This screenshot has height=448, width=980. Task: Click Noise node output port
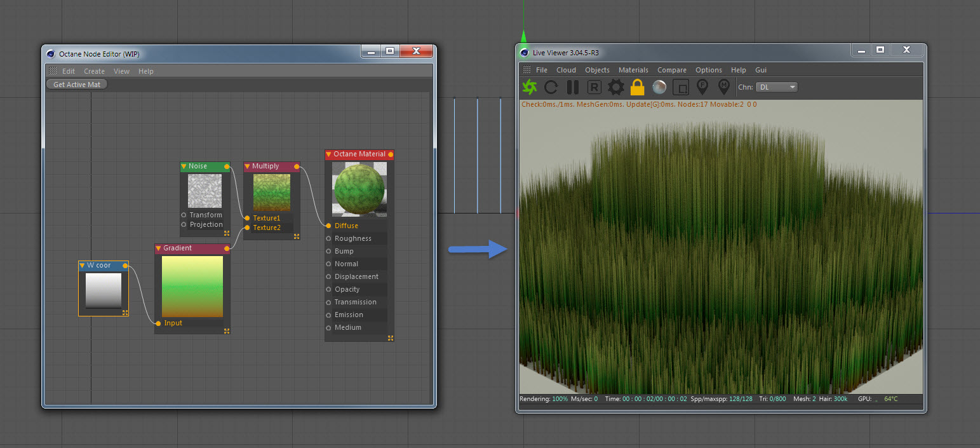point(227,166)
